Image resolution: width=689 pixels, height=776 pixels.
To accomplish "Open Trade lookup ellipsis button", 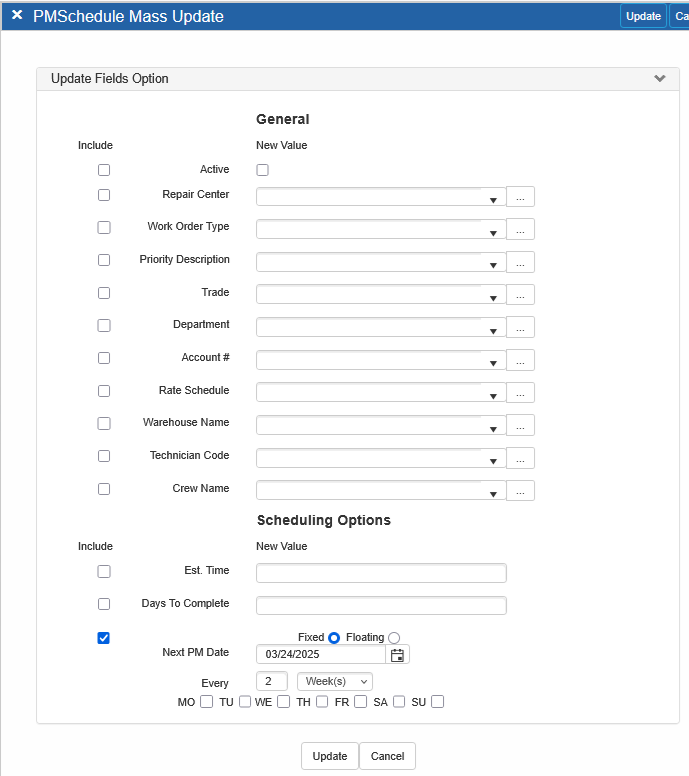I will (x=520, y=295).
